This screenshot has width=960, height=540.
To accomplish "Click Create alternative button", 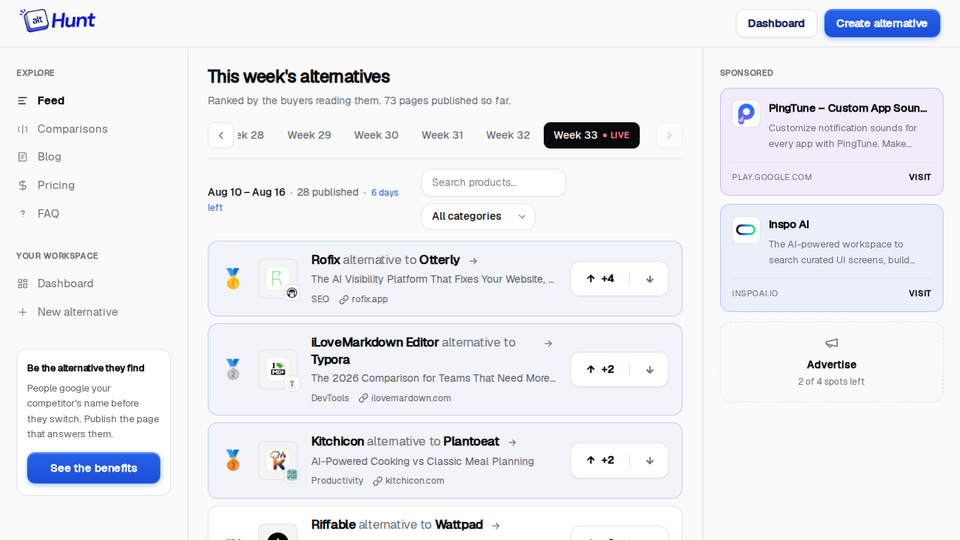I will (x=882, y=23).
